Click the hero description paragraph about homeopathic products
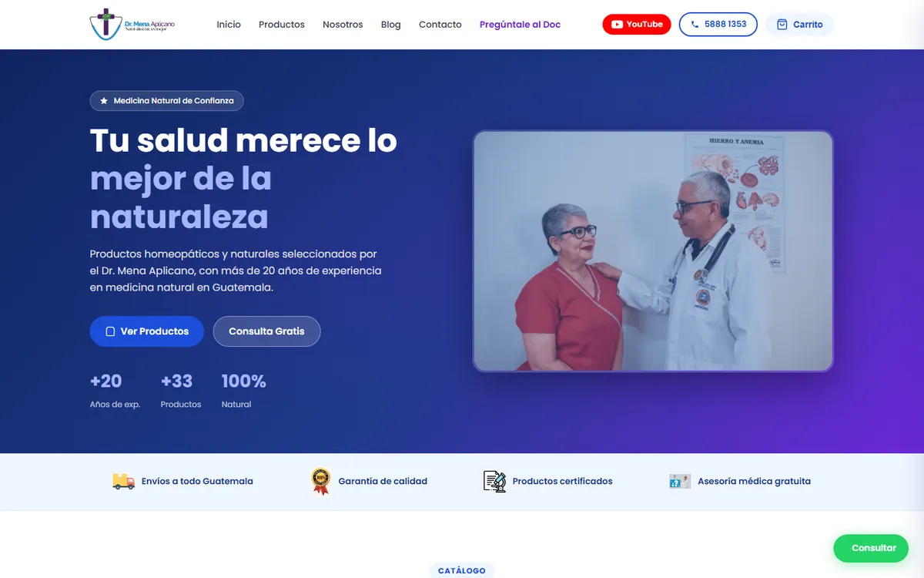This screenshot has width=924, height=578. (236, 271)
